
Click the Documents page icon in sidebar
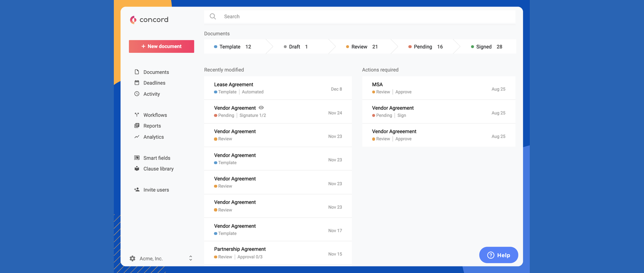point(137,72)
